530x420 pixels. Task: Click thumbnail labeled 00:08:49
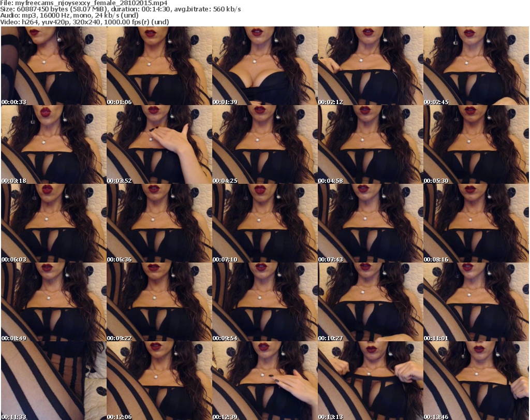coord(54,302)
